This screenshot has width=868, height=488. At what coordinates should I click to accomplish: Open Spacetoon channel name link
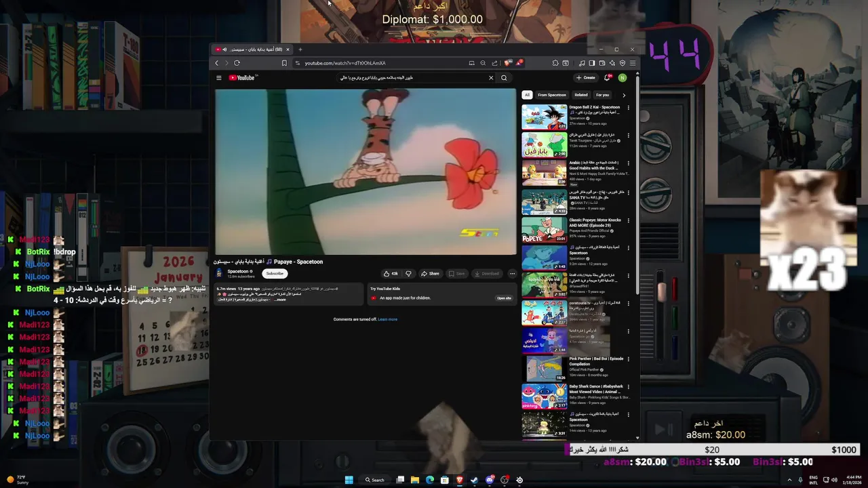237,272
